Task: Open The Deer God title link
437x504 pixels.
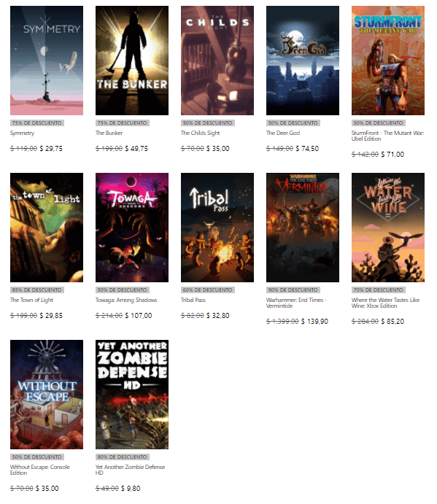Action: [283, 133]
